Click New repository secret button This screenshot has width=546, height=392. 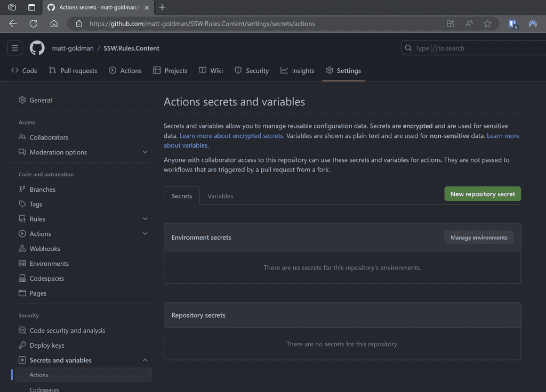(482, 194)
